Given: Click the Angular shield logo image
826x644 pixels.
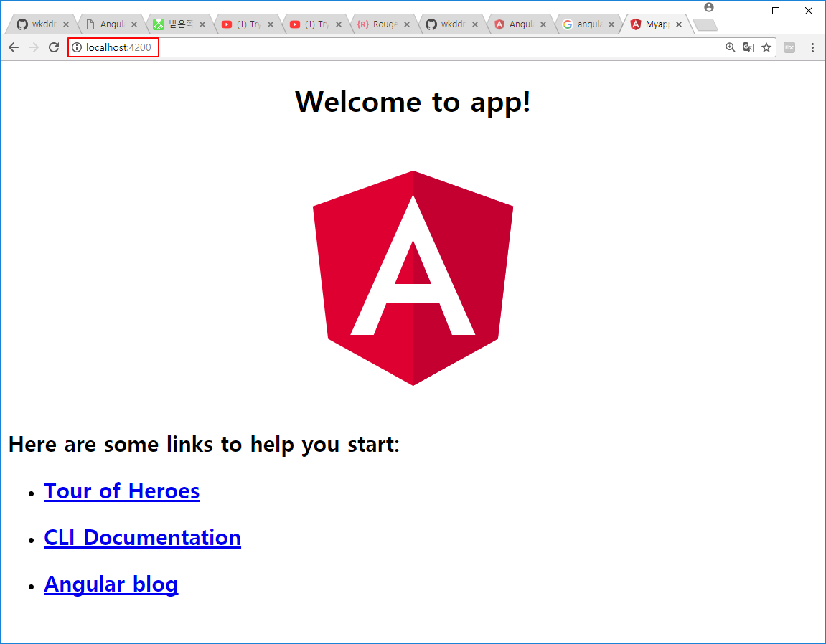Looking at the screenshot, I should (413, 278).
